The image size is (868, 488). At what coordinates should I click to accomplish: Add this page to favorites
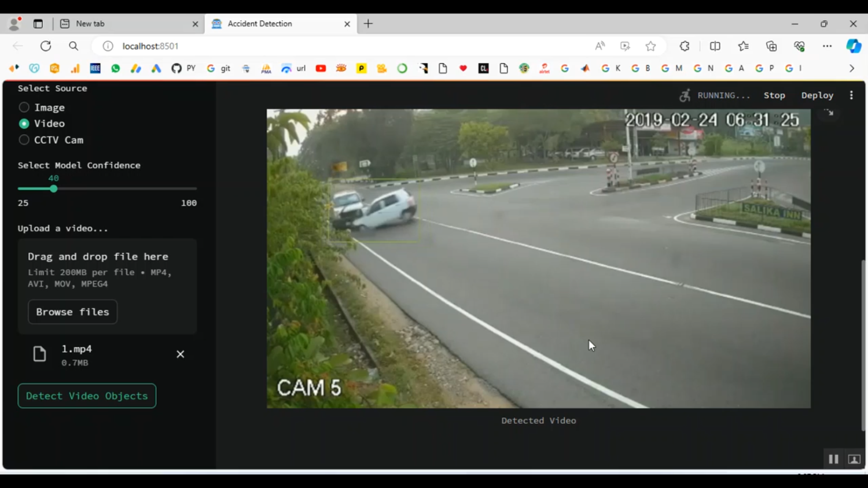tap(651, 46)
